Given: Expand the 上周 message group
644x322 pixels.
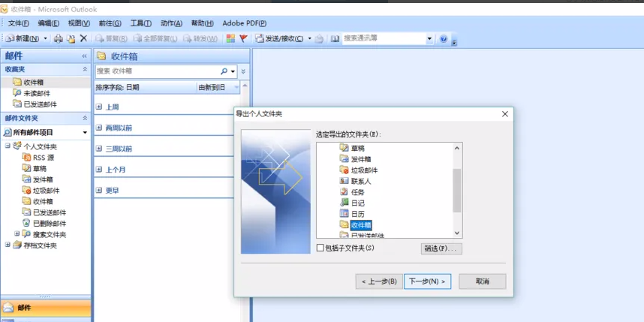Looking at the screenshot, I should point(98,107).
